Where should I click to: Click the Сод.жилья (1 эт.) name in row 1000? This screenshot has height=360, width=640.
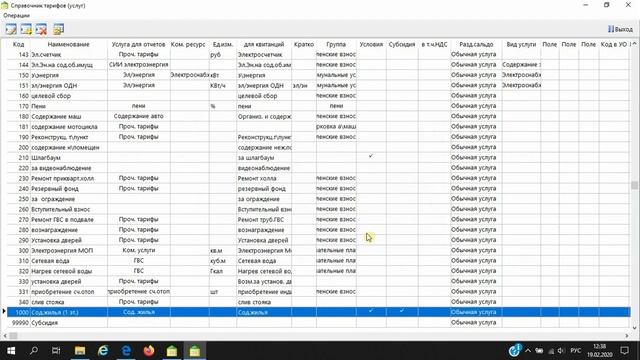tap(55, 312)
